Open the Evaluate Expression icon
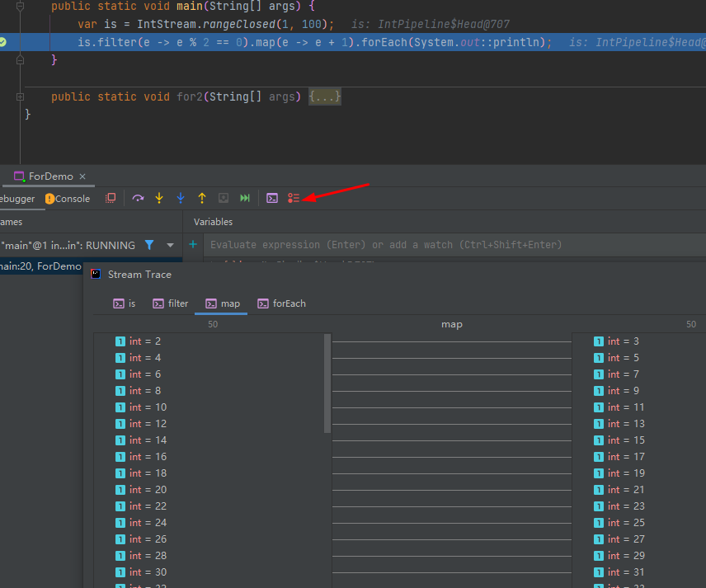 point(272,198)
